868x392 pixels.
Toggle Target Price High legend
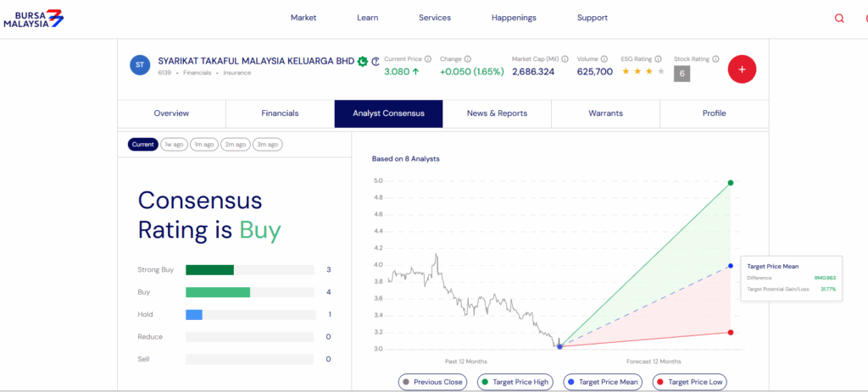coord(515,382)
